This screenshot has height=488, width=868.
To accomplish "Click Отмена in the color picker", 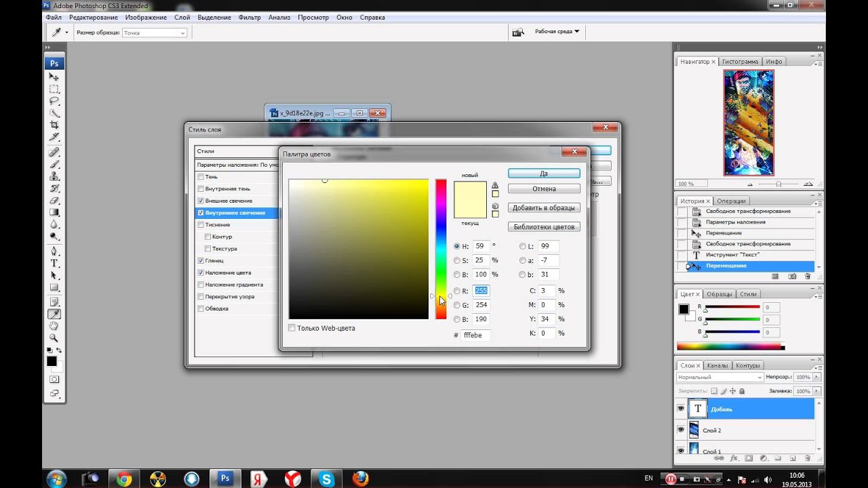I will [x=544, y=188].
